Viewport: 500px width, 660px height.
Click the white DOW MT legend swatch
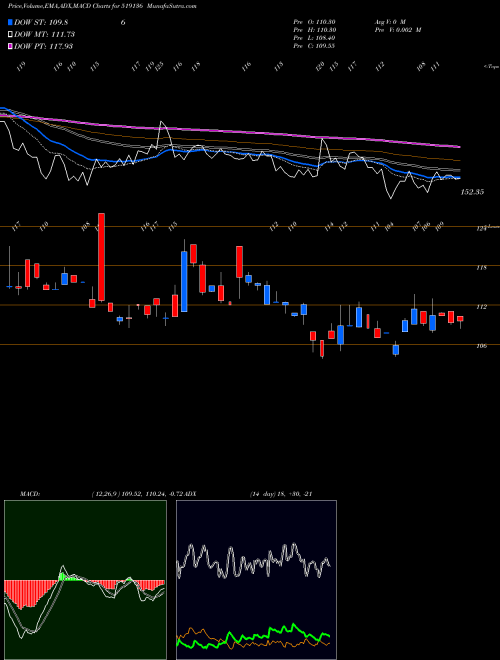pyautogui.click(x=10, y=34)
